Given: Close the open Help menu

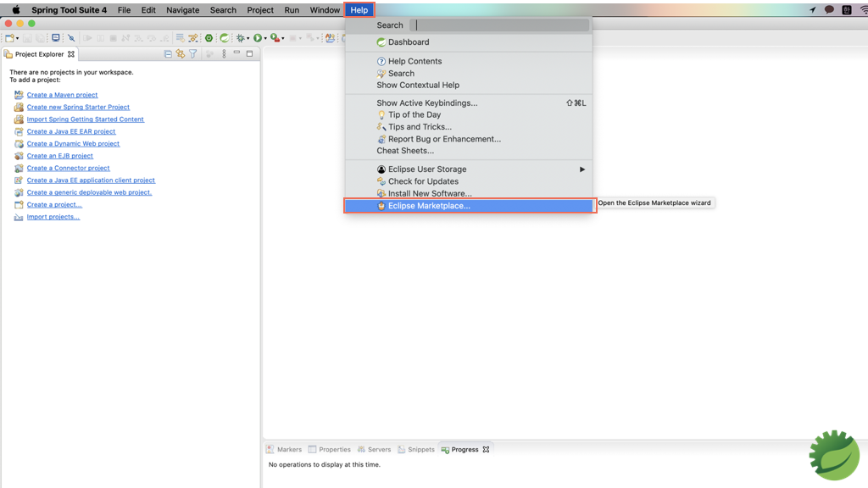Looking at the screenshot, I should (359, 10).
